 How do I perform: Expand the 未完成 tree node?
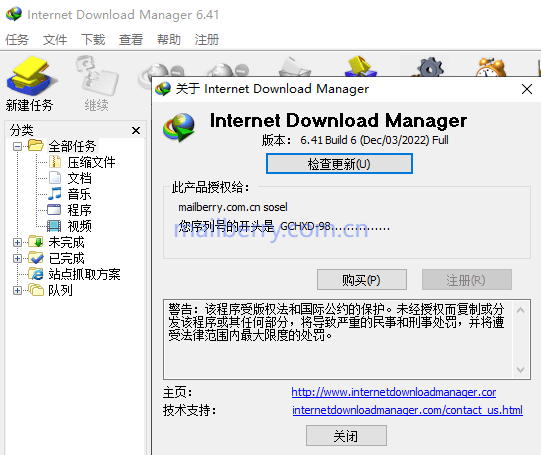[17, 243]
